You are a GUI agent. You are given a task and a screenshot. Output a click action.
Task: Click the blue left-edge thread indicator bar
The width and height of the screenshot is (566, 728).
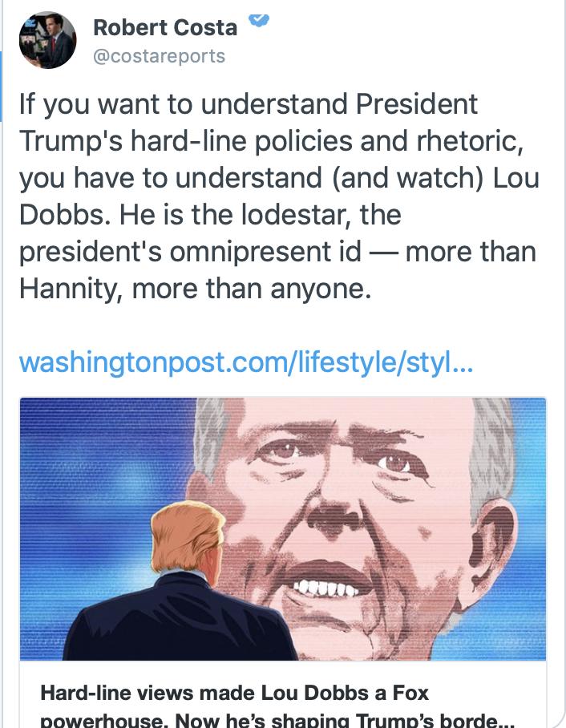point(1,86)
